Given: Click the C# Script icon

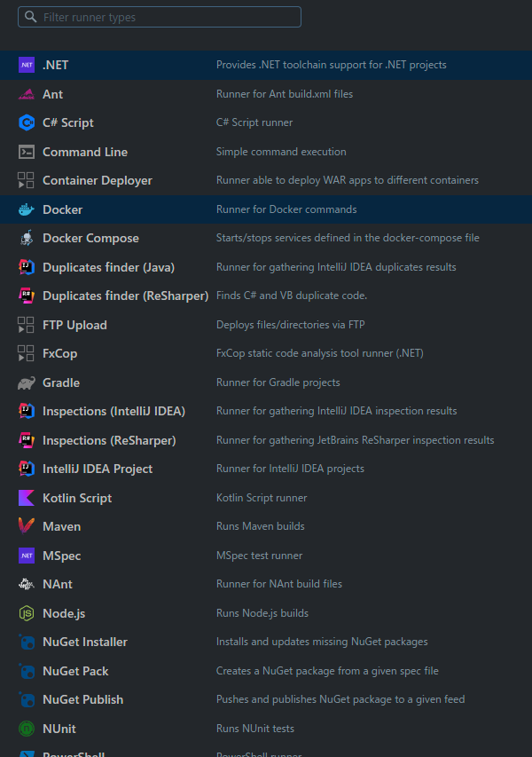Looking at the screenshot, I should click(x=27, y=122).
